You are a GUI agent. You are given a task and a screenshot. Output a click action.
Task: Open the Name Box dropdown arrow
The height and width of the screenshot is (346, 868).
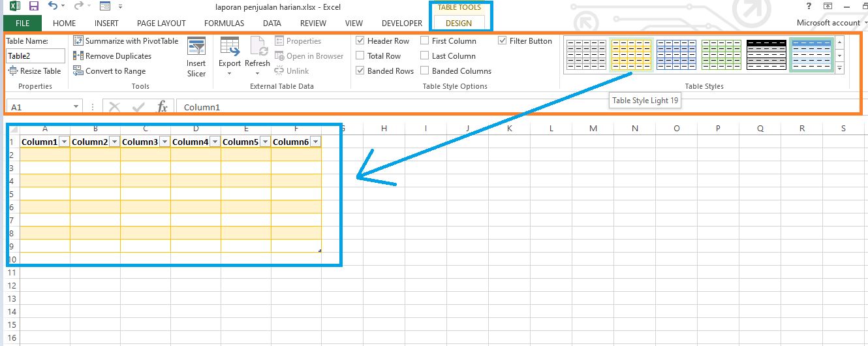tap(76, 107)
